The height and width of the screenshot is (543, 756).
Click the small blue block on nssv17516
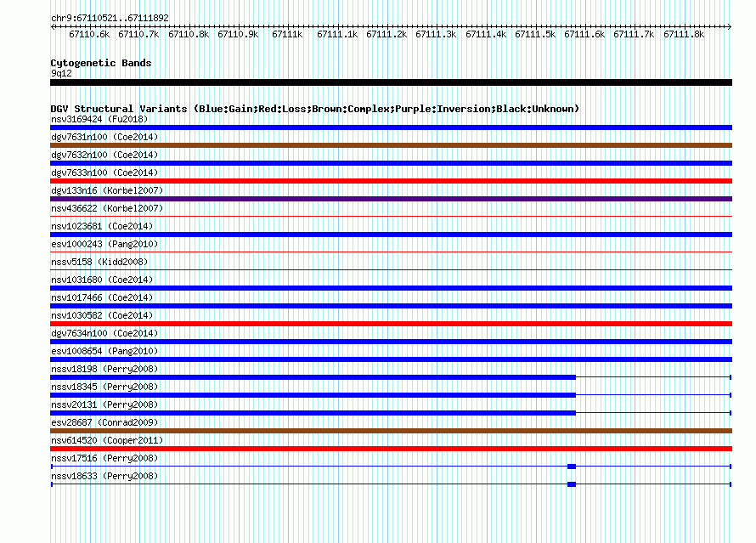(x=572, y=467)
